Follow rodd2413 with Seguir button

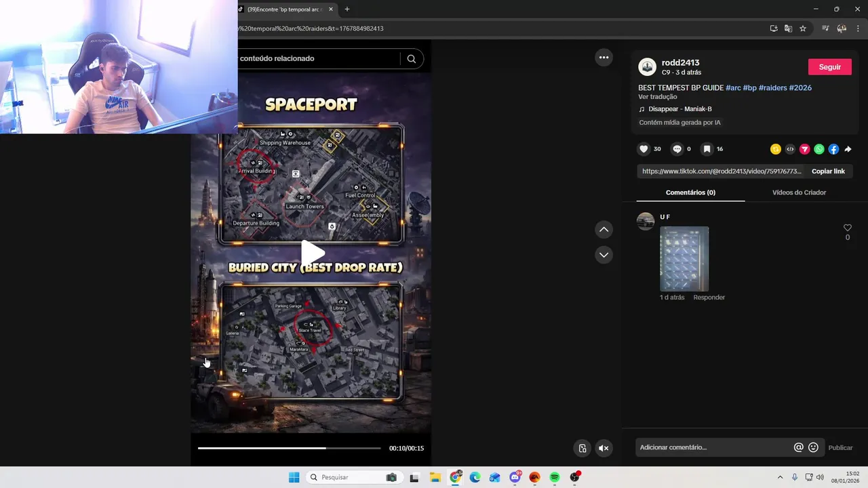click(829, 67)
